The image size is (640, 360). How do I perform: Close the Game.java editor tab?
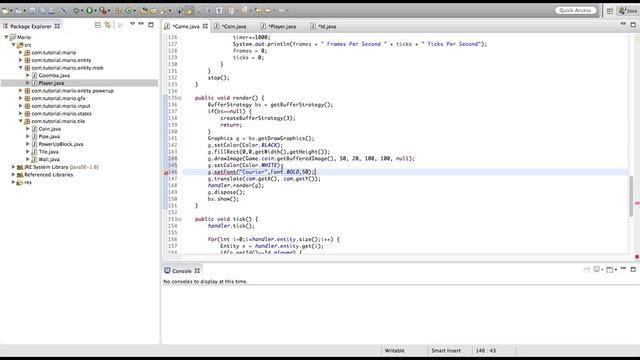(x=205, y=26)
